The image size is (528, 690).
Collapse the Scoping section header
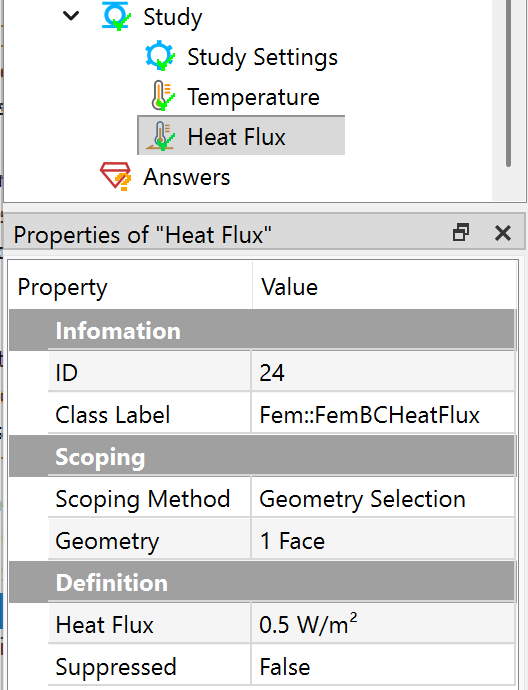(262, 456)
